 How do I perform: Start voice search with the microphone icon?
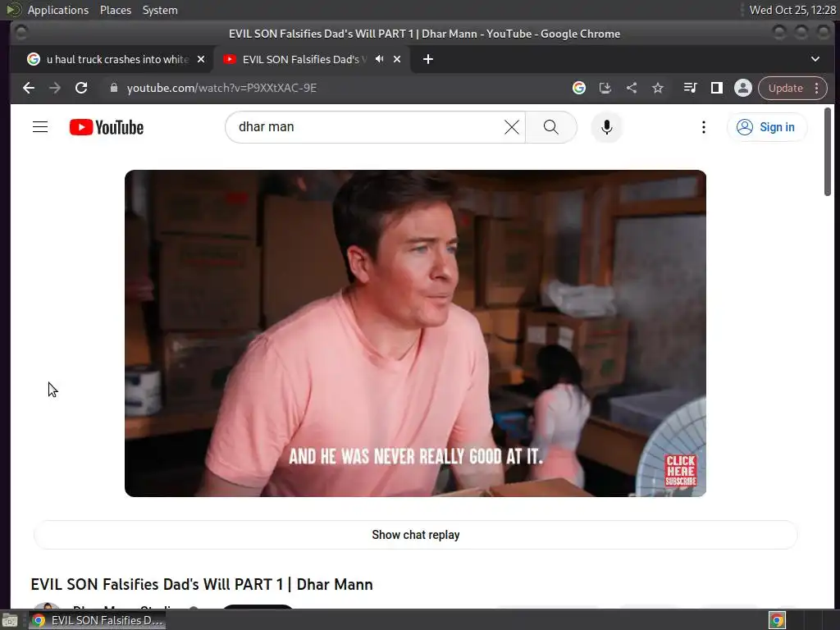[x=606, y=127]
